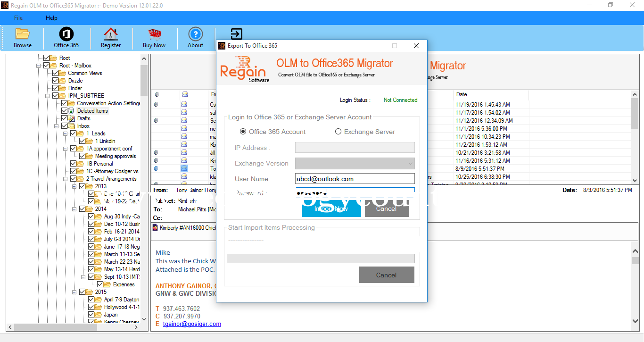Screen dimensions: 644x342
Task: Click the Drafts folder icon
Action: click(x=71, y=118)
